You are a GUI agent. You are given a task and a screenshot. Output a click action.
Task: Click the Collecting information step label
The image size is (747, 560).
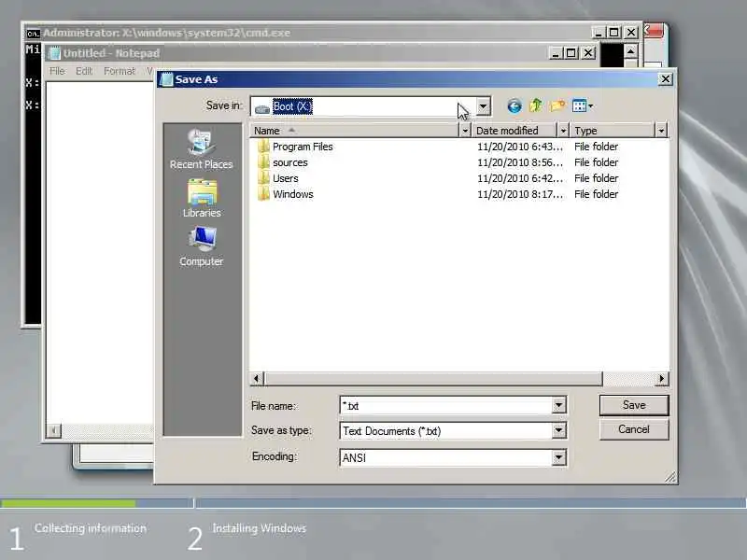(91, 528)
